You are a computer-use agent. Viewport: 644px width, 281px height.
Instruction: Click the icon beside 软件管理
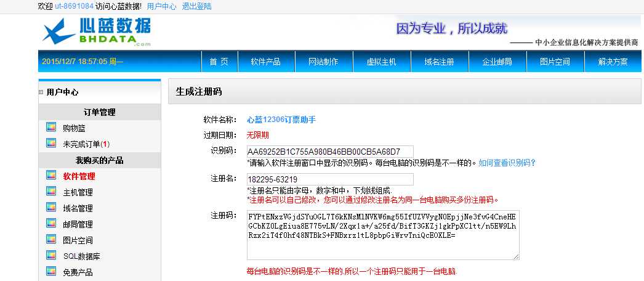pos(51,176)
